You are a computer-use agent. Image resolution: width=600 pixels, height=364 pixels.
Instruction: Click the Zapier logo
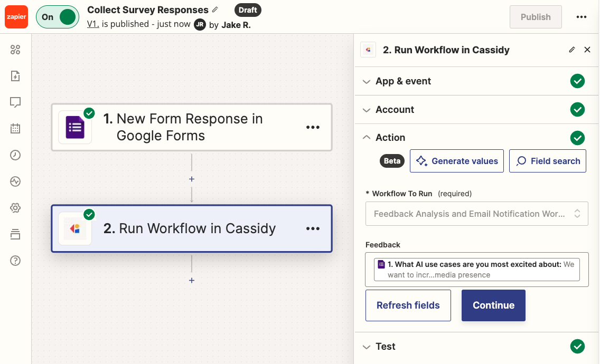click(x=16, y=16)
